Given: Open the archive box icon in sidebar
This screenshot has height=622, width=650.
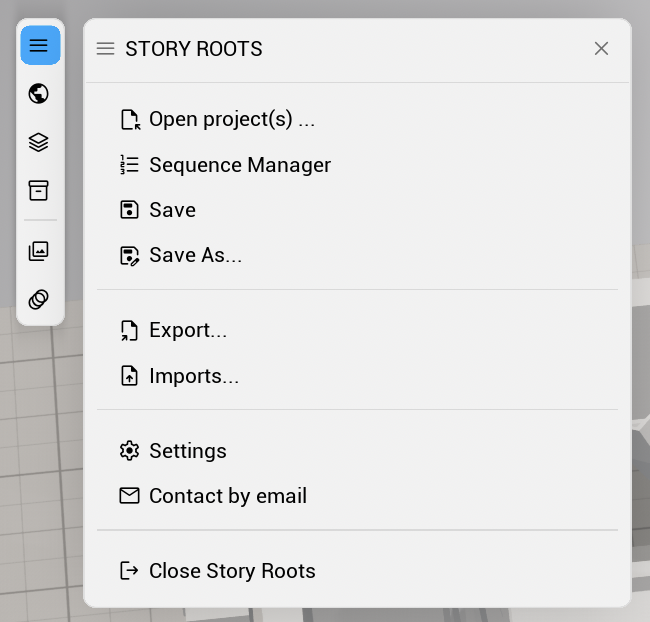Looking at the screenshot, I should 39,191.
